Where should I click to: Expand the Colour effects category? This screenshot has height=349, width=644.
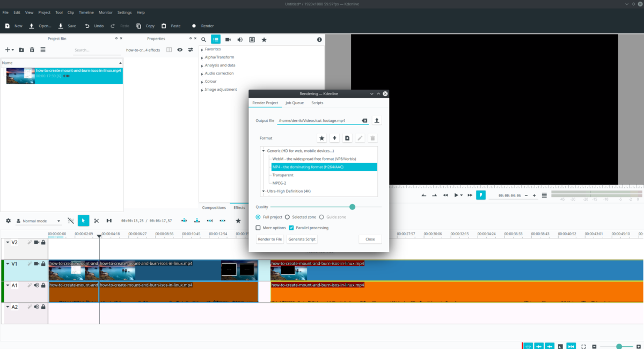(x=202, y=82)
